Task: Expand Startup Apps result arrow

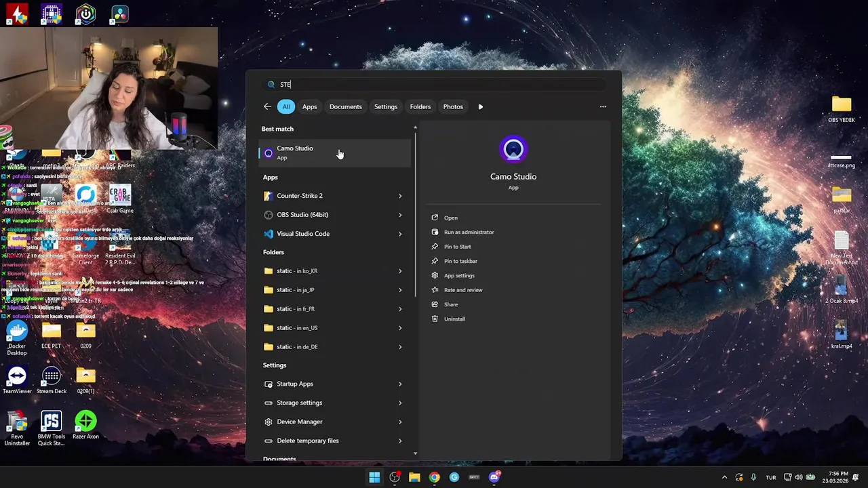Action: pyautogui.click(x=400, y=384)
